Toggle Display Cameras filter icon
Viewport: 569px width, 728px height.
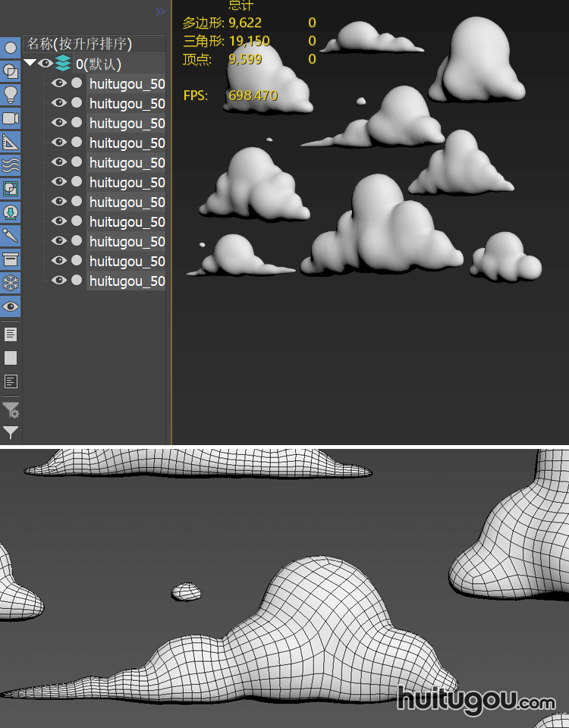[11, 118]
